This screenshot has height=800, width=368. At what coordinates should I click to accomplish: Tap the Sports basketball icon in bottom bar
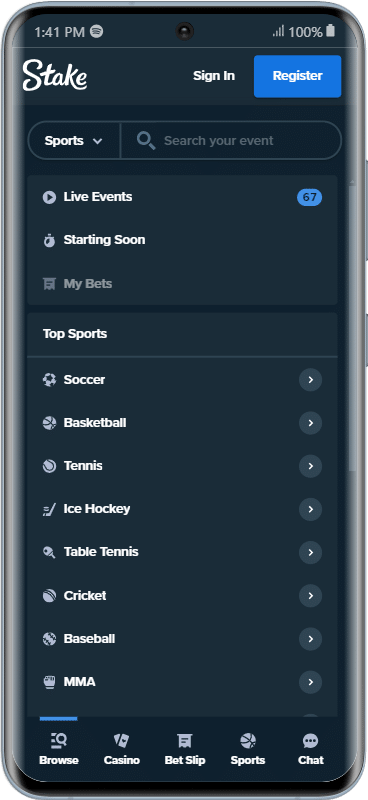click(248, 740)
